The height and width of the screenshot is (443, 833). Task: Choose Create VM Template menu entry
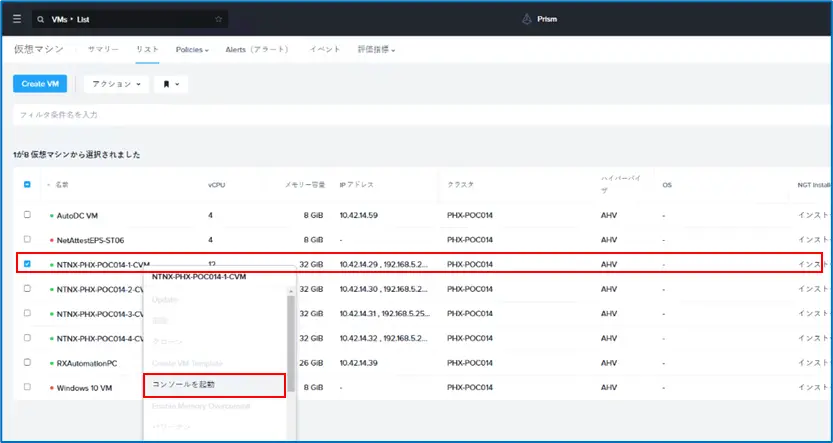tap(187, 363)
